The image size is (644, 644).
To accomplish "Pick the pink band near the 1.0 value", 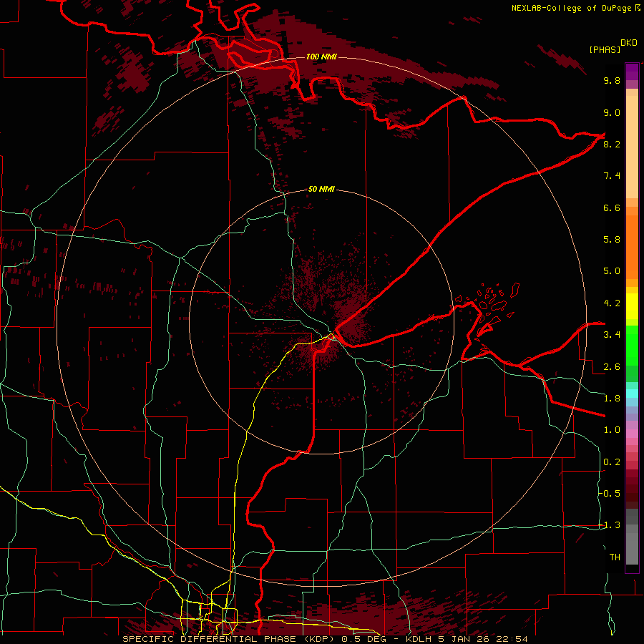I will 632,434.
